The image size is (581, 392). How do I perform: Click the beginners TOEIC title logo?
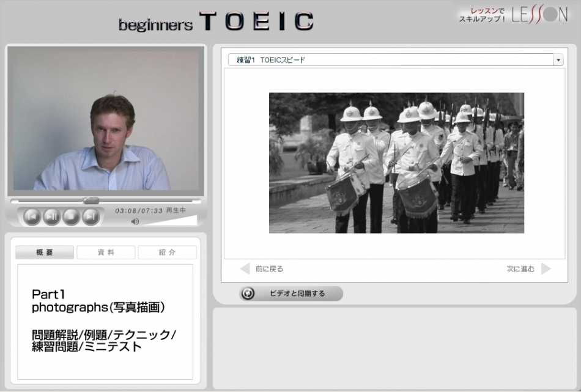tap(216, 21)
